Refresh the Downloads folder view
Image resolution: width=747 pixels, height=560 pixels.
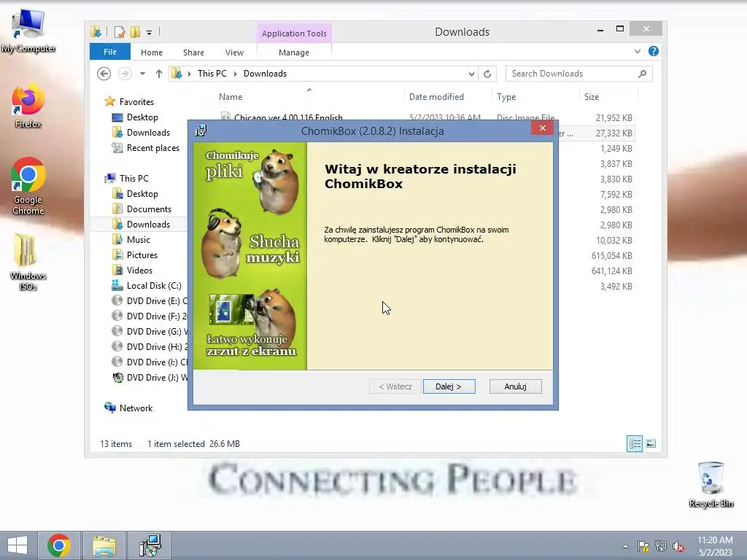pyautogui.click(x=487, y=74)
